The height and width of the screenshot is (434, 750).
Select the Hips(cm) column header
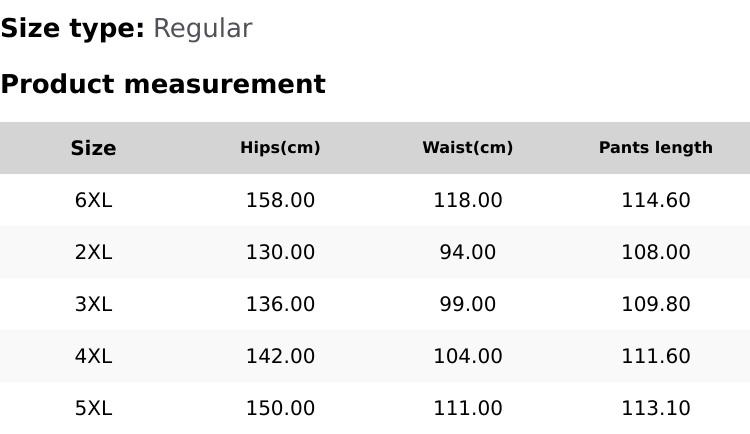click(280, 148)
